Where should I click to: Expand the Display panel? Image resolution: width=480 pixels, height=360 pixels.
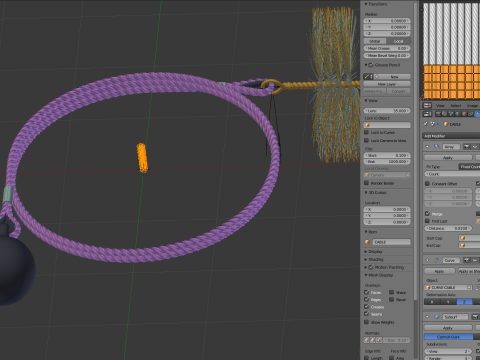366,252
